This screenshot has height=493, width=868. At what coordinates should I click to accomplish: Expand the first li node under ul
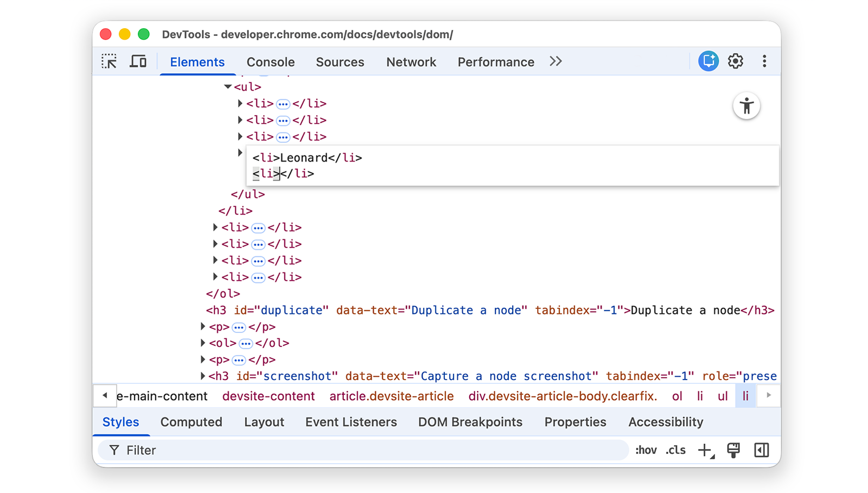pos(240,103)
